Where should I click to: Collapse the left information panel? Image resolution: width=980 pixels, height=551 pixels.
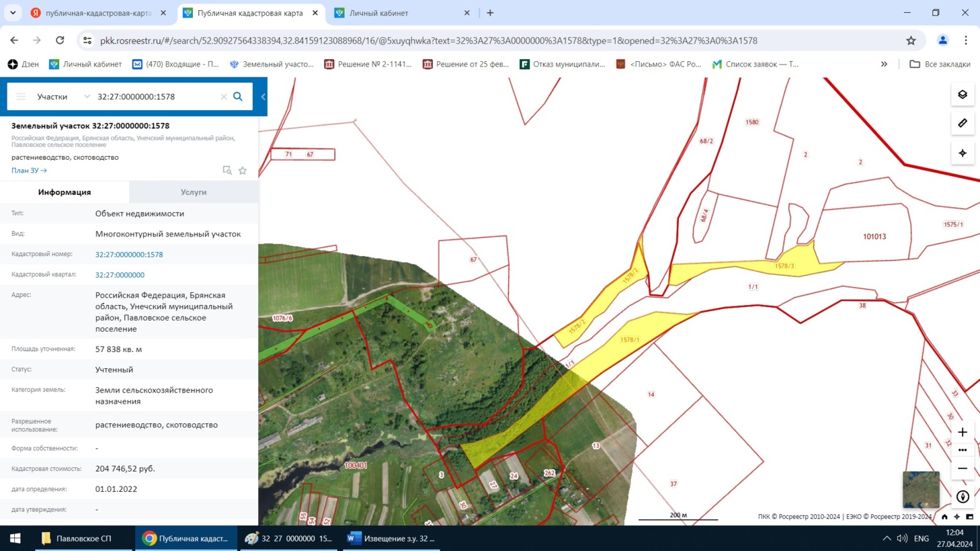point(263,97)
